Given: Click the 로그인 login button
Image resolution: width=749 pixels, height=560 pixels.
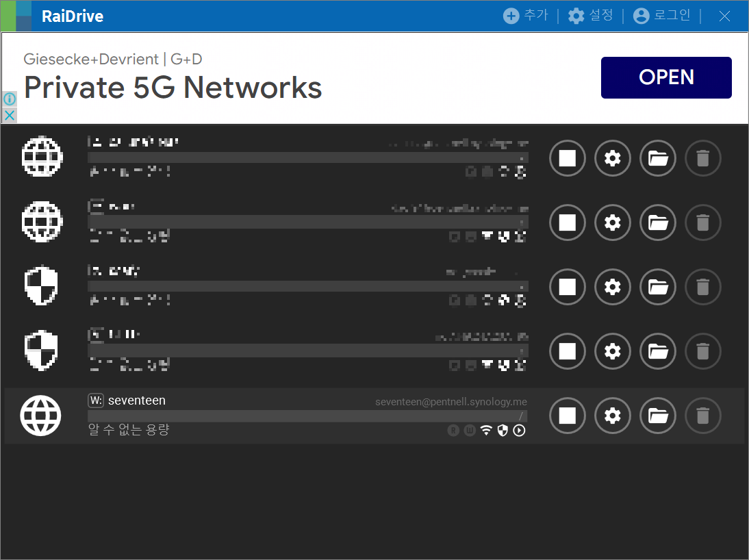Looking at the screenshot, I should pyautogui.click(x=661, y=16).
